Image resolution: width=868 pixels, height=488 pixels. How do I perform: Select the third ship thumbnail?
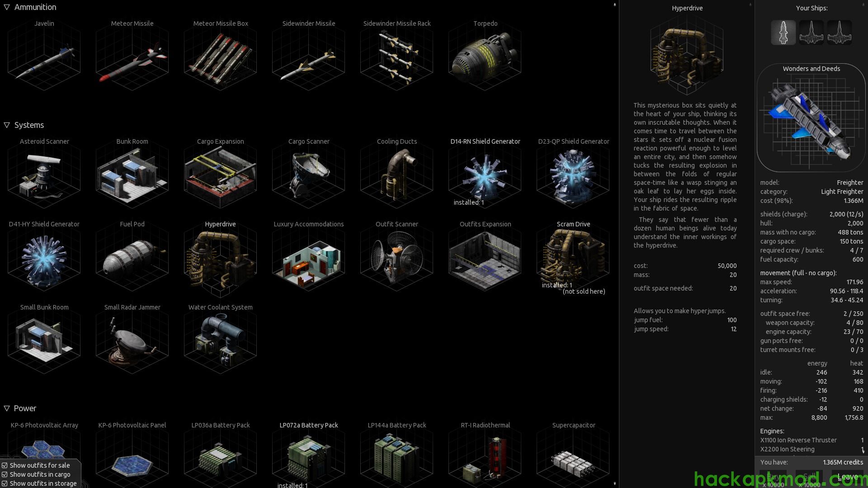[x=839, y=33]
